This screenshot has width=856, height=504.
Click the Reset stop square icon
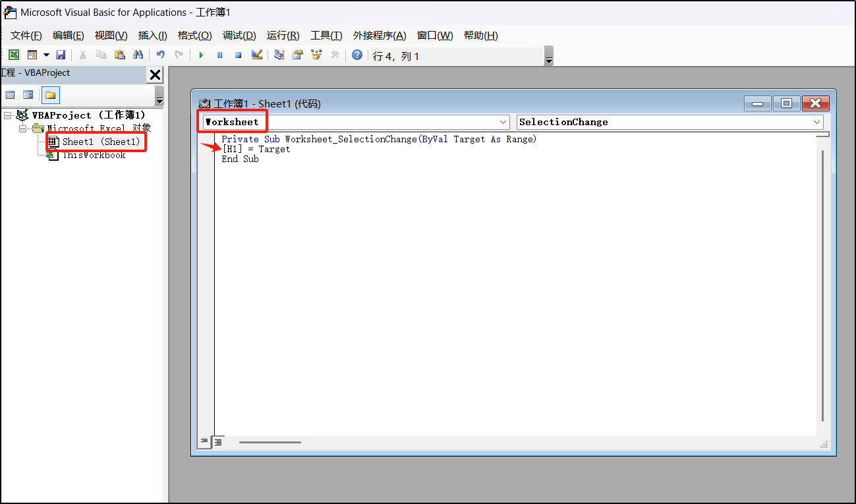[x=239, y=55]
